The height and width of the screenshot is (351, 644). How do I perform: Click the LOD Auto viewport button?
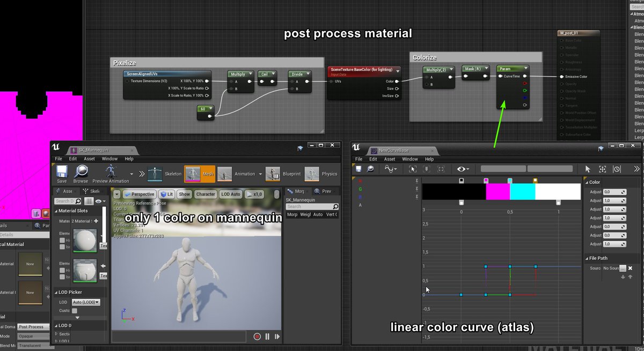[231, 194]
